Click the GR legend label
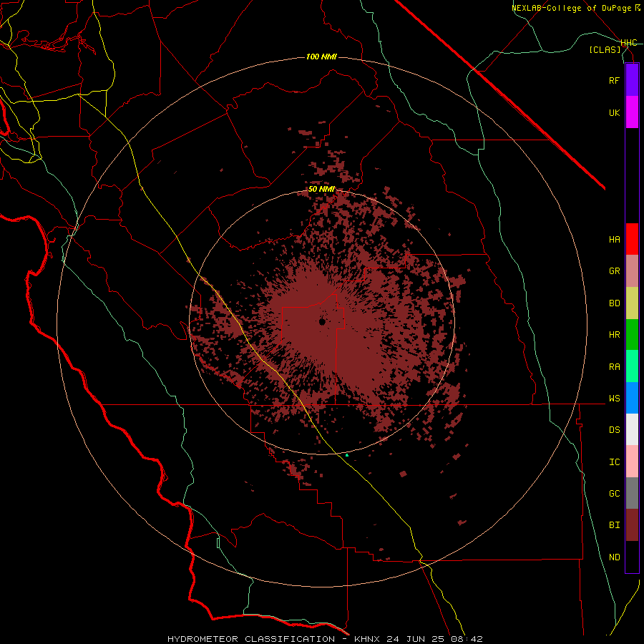Image resolution: width=644 pixels, height=644 pixels. pos(614,271)
